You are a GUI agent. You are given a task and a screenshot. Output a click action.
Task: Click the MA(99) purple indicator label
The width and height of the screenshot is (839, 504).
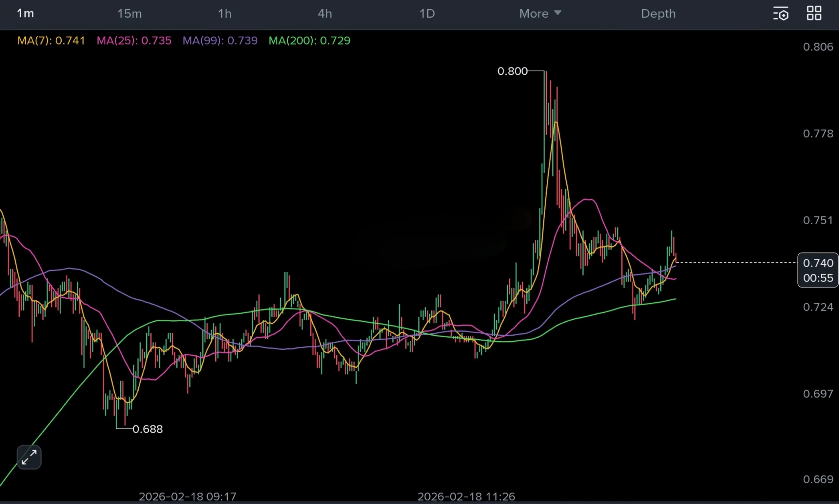[x=220, y=40]
